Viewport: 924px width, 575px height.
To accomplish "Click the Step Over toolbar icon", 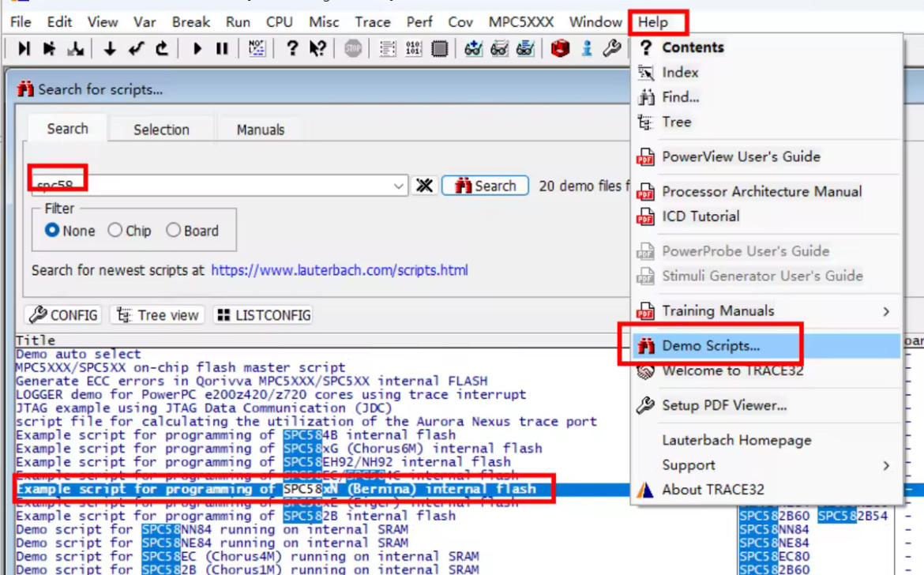I will (50, 49).
